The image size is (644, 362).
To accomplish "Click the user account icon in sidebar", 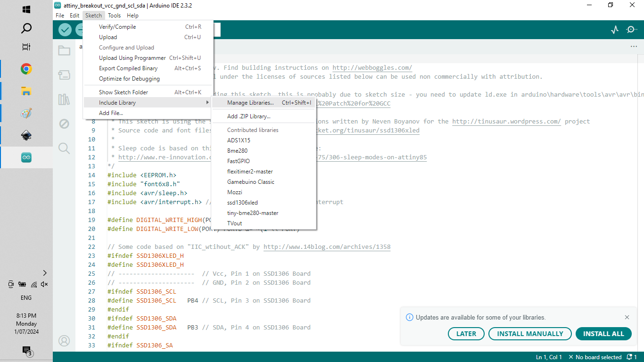I will (64, 341).
